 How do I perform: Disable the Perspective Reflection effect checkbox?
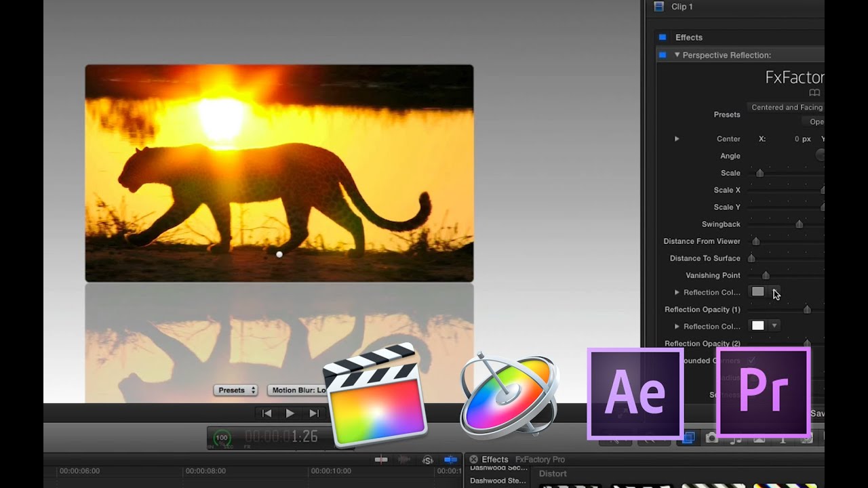[663, 55]
